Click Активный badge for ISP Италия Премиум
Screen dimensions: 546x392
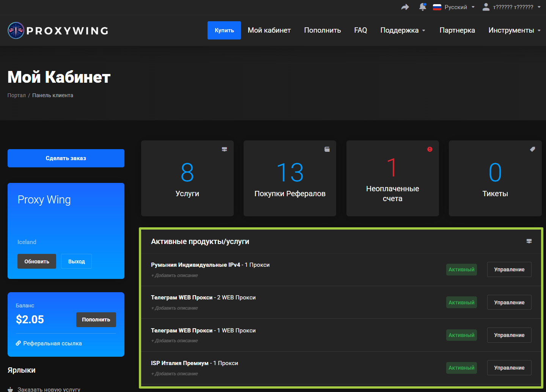tap(461, 368)
